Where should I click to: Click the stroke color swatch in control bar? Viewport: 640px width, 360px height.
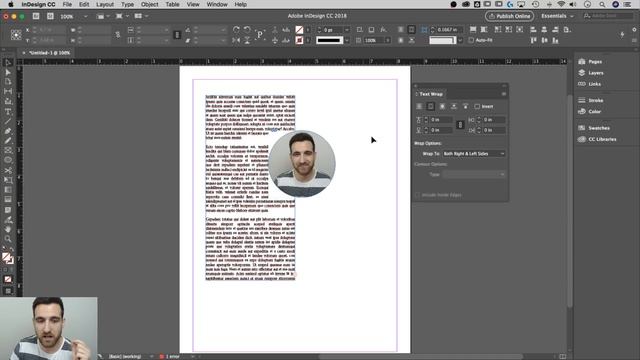(299, 40)
